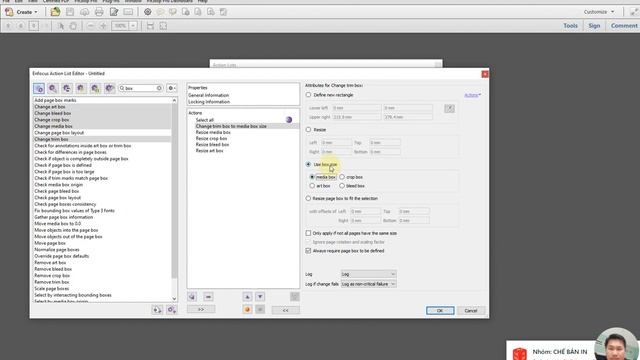Screen dimensions: 640x360
Task: Select the first action category icon in editor
Action: click(x=39, y=88)
